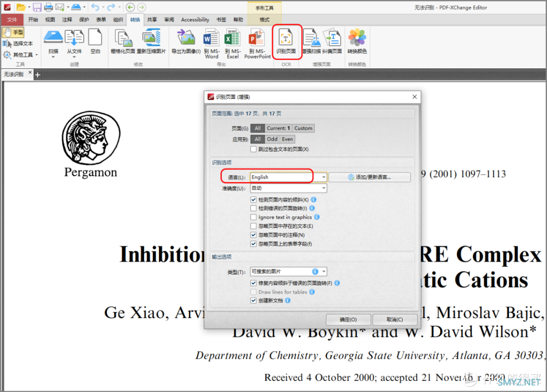Switch to the 注释 ribbon tab
Screen dimensions: 547x392
point(67,20)
